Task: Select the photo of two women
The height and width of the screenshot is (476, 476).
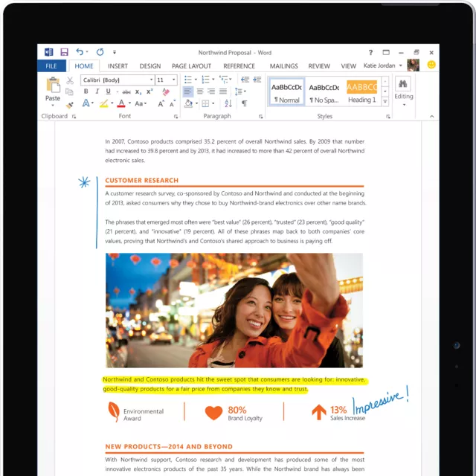Action: (x=234, y=310)
